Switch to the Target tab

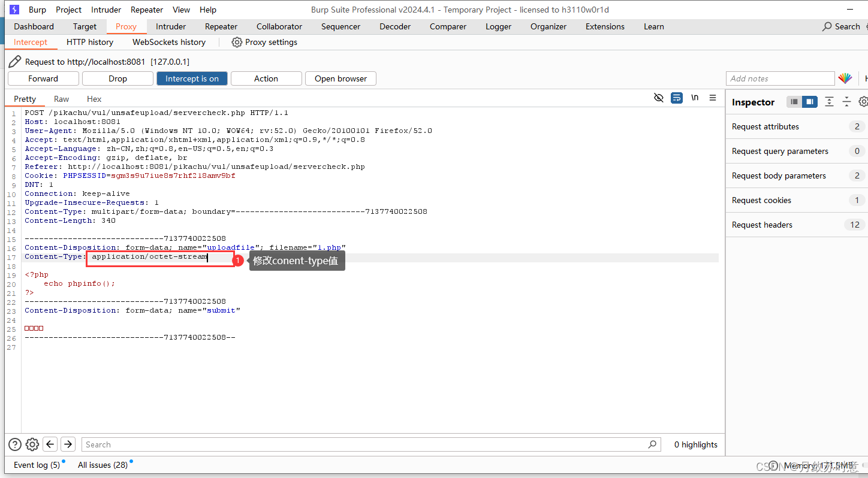coord(85,26)
